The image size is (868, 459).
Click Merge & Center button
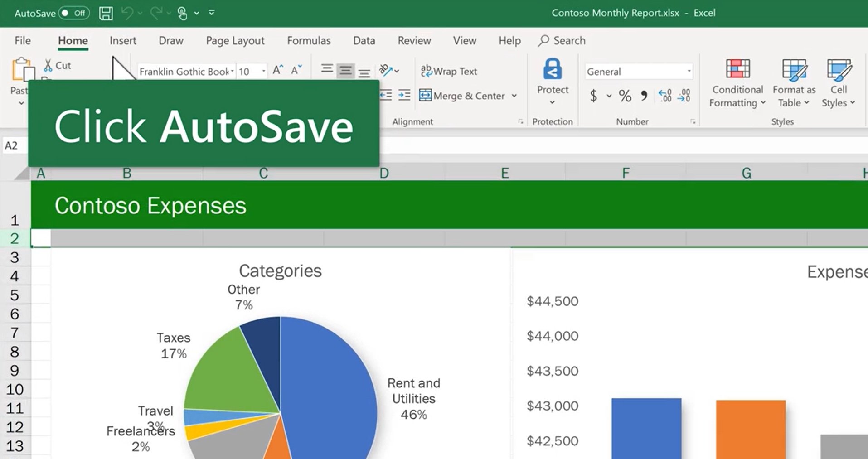[x=462, y=96]
